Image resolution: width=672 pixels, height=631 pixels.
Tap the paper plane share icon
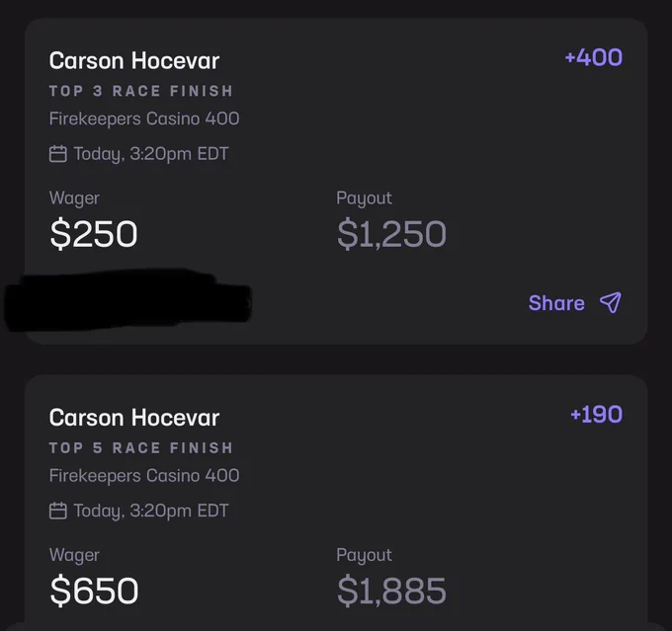point(611,303)
